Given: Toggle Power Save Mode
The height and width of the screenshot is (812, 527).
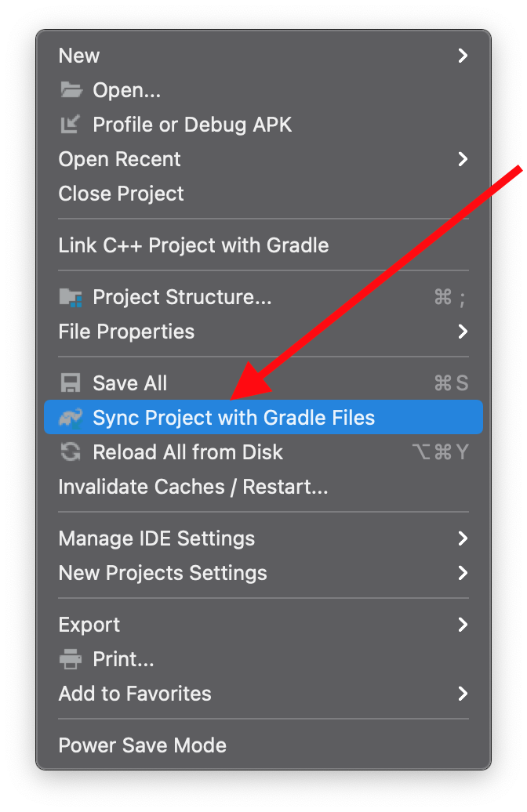Looking at the screenshot, I should (x=263, y=745).
